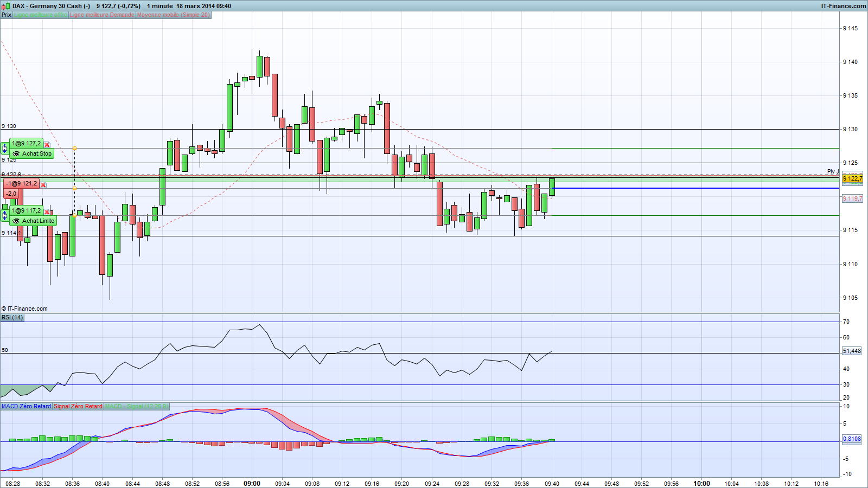Click the 18 mars 2014 09:40 date text
Viewport: 868px width, 488px height.
click(x=203, y=6)
